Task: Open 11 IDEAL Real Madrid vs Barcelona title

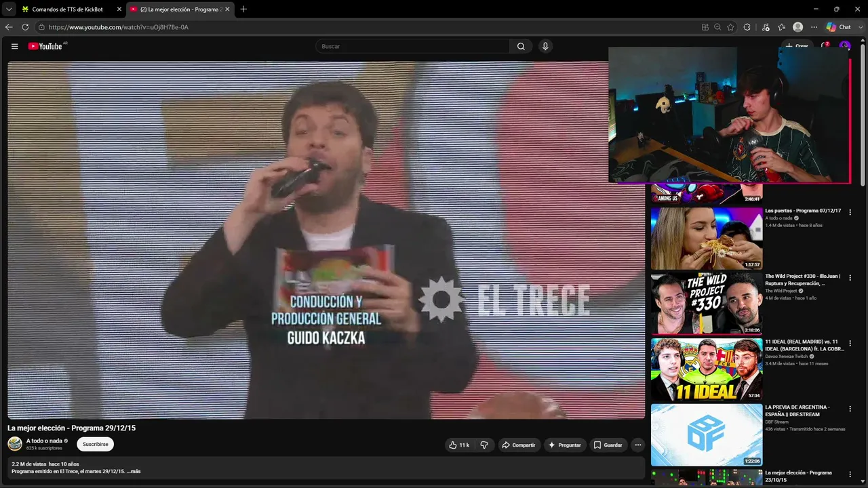Action: (804, 346)
